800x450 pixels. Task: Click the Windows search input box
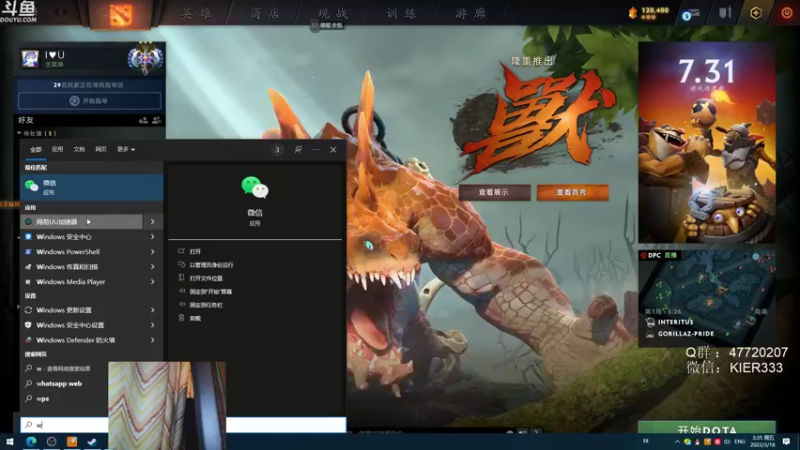tap(184, 424)
